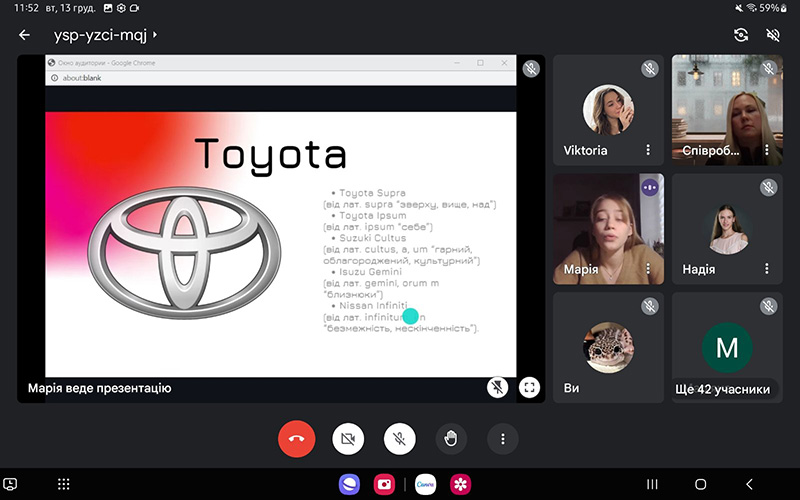Select Марія's speaking video tile

pos(608,228)
